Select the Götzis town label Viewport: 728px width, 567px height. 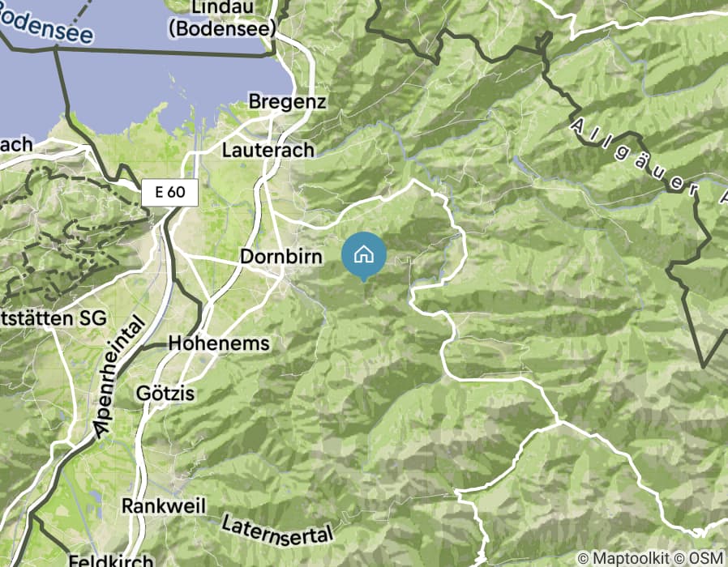click(165, 394)
